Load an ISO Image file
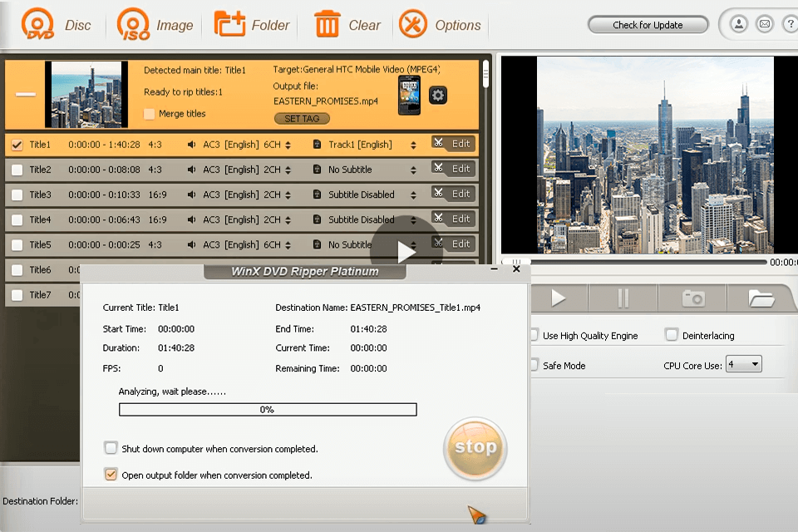 (155, 23)
